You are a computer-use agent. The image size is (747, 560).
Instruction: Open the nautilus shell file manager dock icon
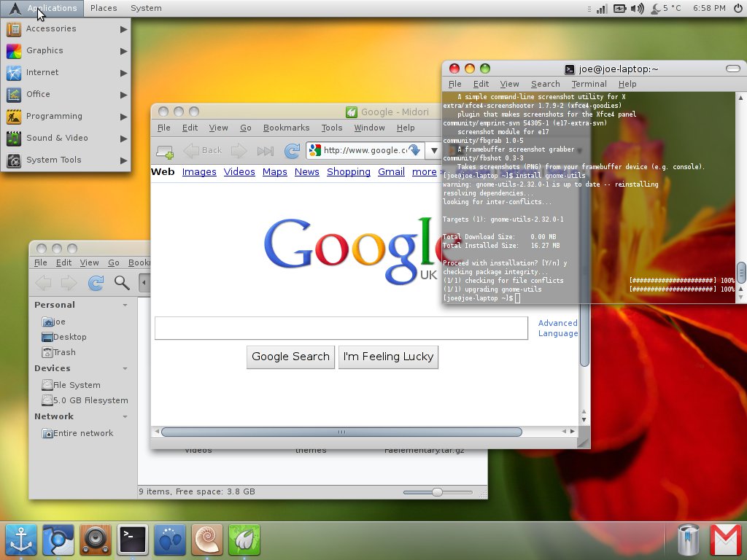tap(207, 540)
